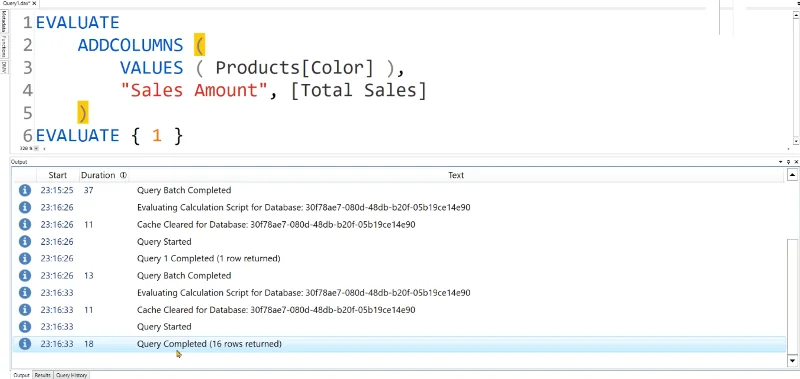This screenshot has height=379, width=800.
Task: Click the orange number 1 on line 6
Action: pyautogui.click(x=157, y=136)
